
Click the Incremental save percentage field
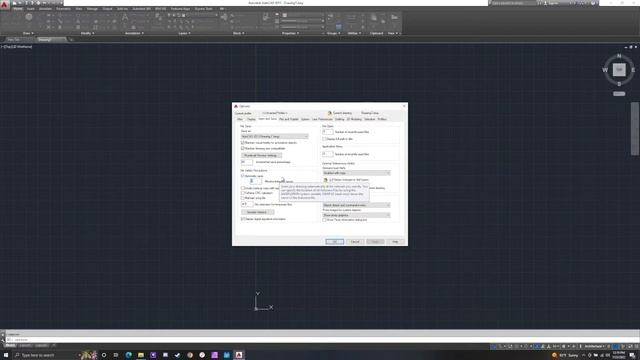point(247,162)
